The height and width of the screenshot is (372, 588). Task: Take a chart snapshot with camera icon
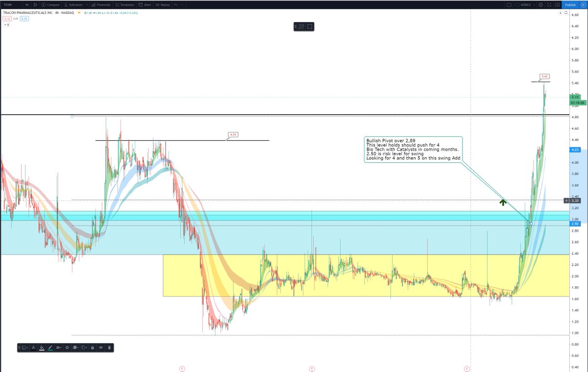pos(557,4)
